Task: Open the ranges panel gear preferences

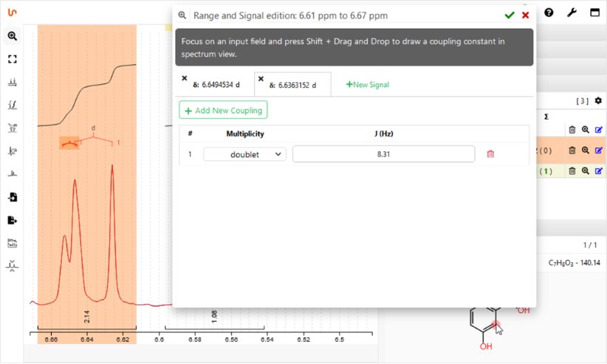Action: click(599, 100)
